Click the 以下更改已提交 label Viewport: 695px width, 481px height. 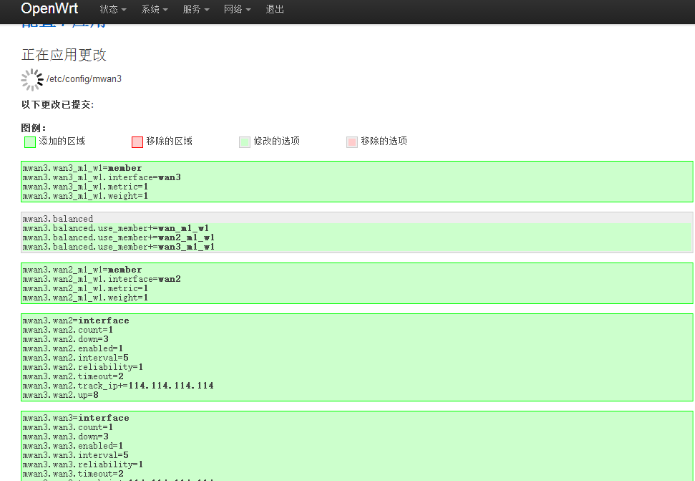(x=57, y=105)
